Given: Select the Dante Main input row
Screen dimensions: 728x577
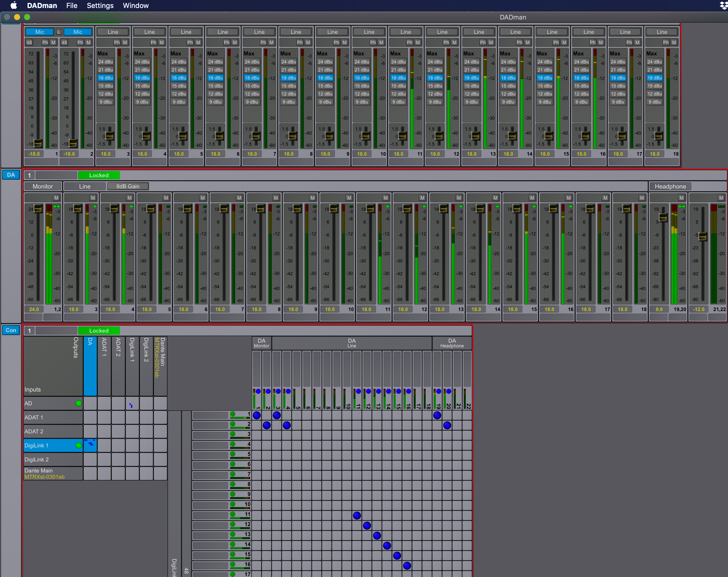Looking at the screenshot, I should (53, 473).
